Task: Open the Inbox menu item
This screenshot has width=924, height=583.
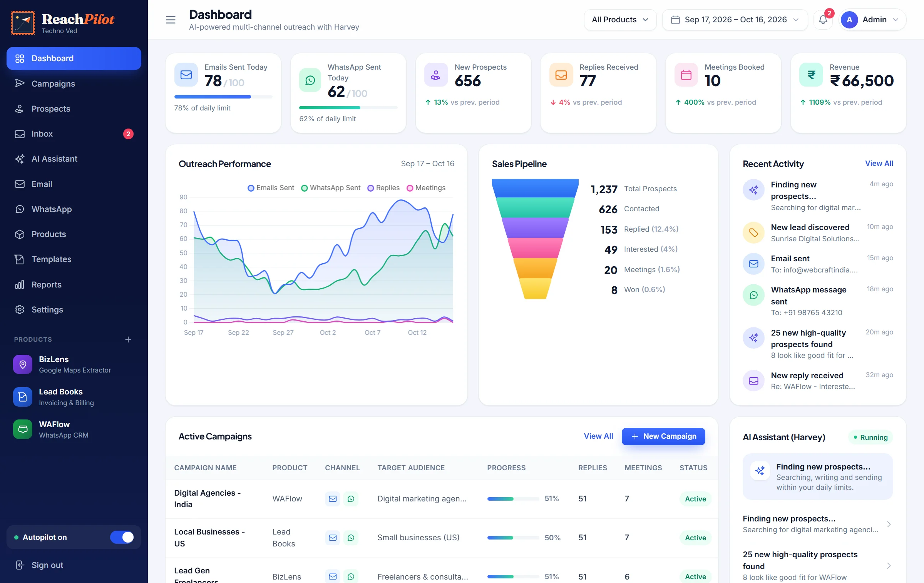Action: coord(74,134)
